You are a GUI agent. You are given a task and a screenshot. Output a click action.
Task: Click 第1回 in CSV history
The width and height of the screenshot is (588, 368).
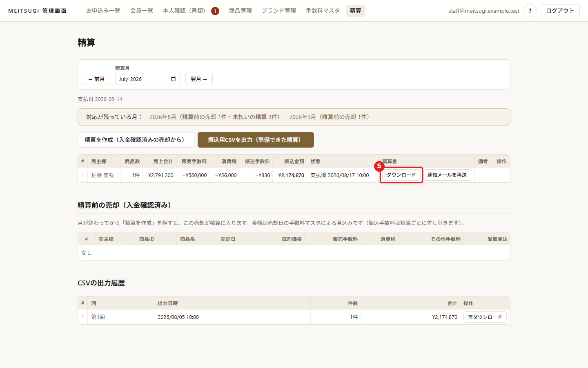tap(98, 317)
